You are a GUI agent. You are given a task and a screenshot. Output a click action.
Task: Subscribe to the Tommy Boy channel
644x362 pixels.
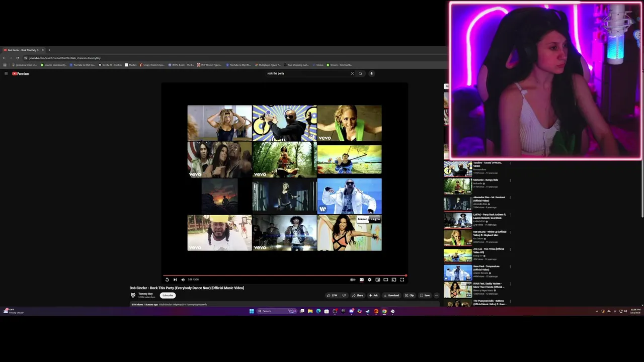click(168, 295)
